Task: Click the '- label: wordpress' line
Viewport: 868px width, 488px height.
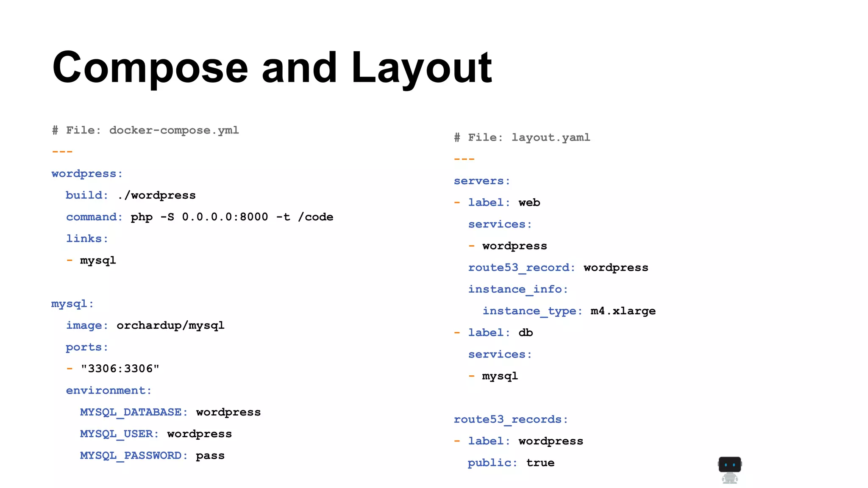Action: pos(518,441)
